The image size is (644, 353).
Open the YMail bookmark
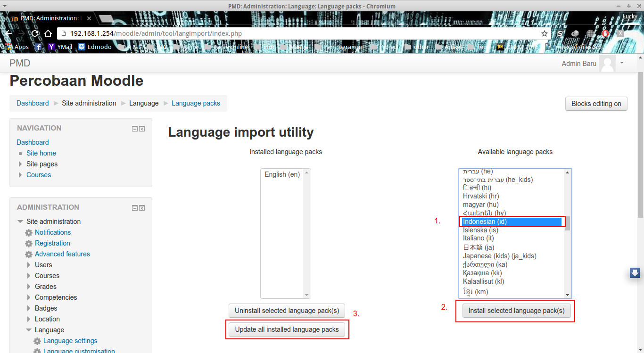[x=60, y=47]
